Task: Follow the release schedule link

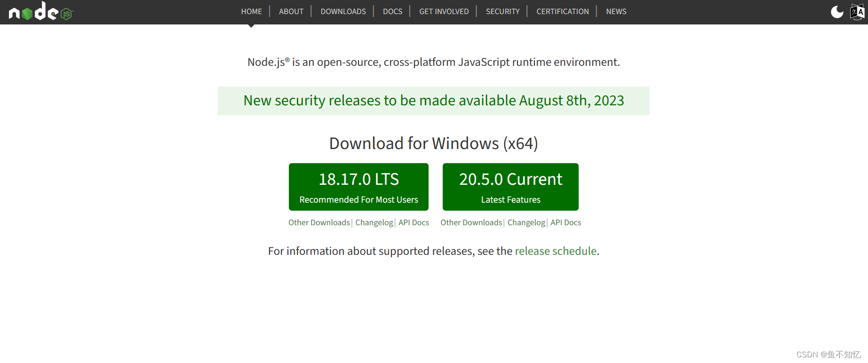Action: point(556,251)
